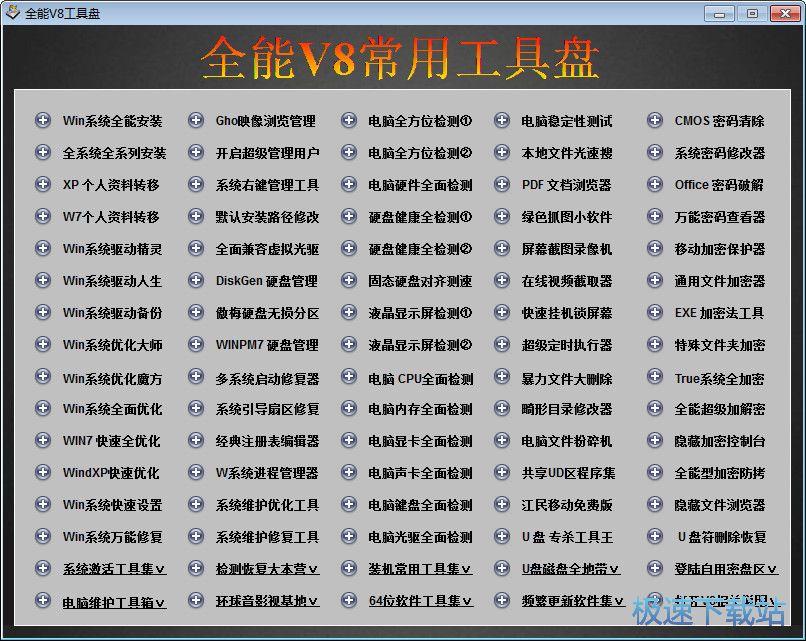This screenshot has width=806, height=641.
Task: Click the plus icon next to Gho映像浏览管理
Action: tap(196, 121)
